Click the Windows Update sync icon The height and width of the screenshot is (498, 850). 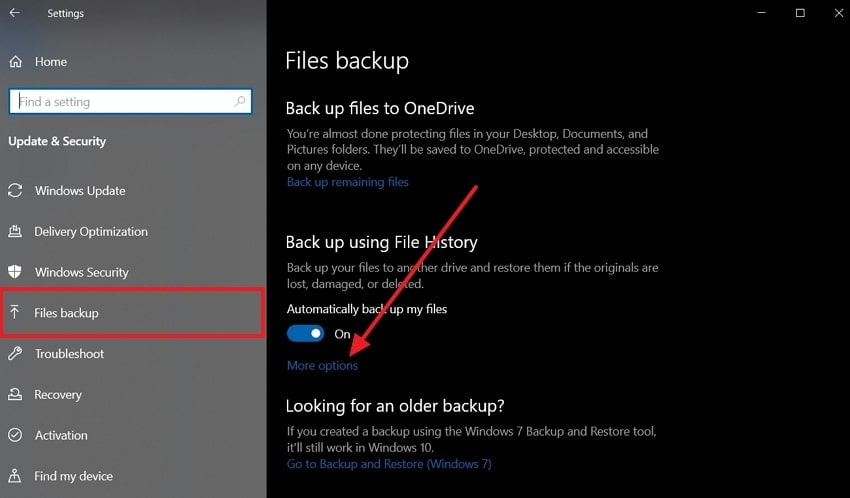[15, 191]
